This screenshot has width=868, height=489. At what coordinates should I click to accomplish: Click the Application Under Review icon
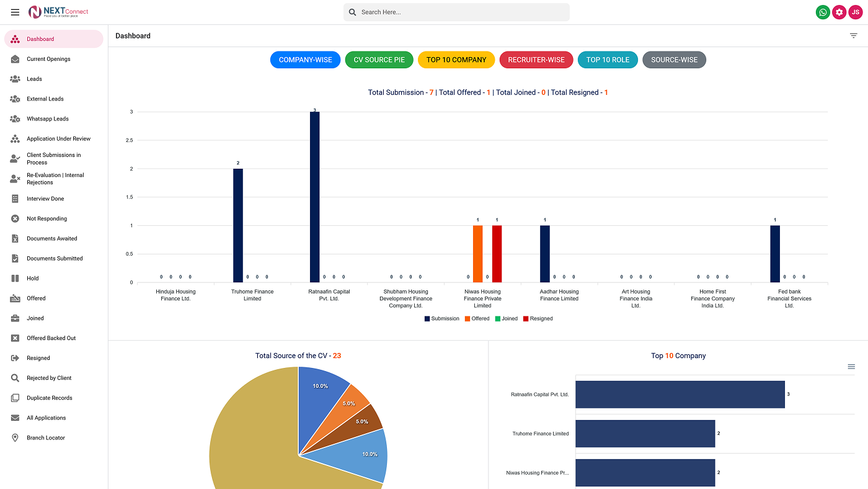click(x=15, y=138)
